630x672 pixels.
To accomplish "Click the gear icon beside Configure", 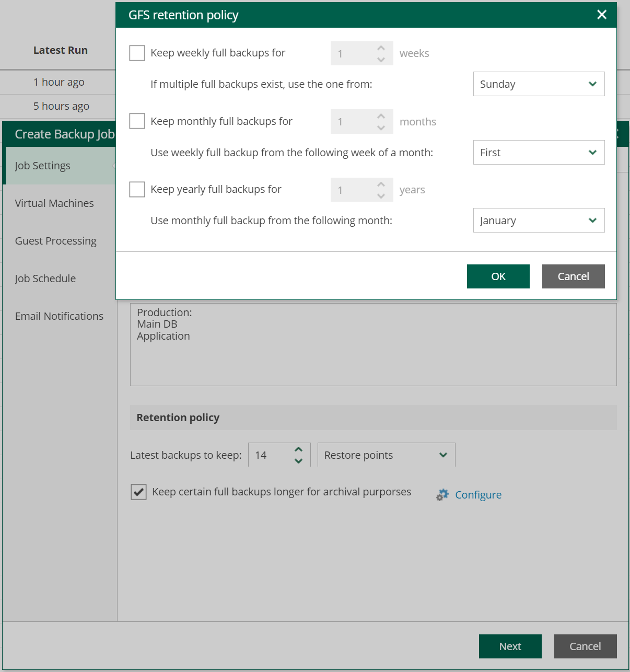I will click(442, 495).
